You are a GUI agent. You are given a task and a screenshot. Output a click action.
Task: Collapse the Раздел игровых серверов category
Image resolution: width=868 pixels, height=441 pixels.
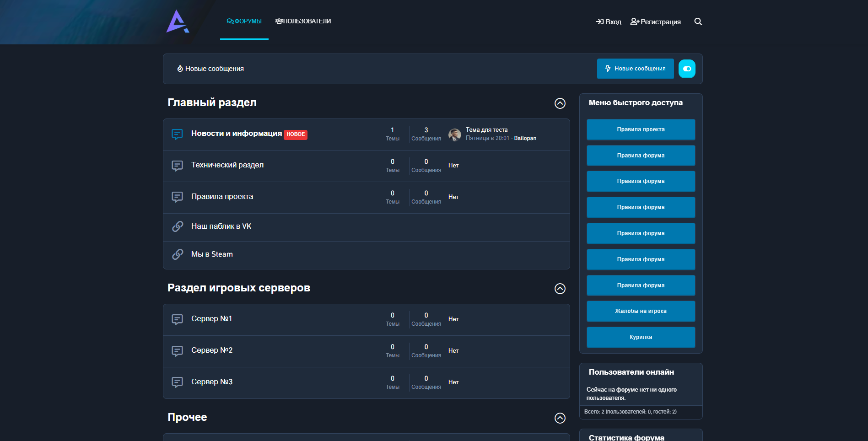point(560,289)
